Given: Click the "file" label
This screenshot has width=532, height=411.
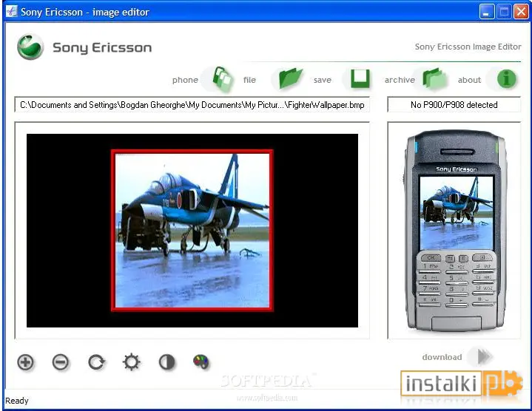Looking at the screenshot, I should pos(249,80).
